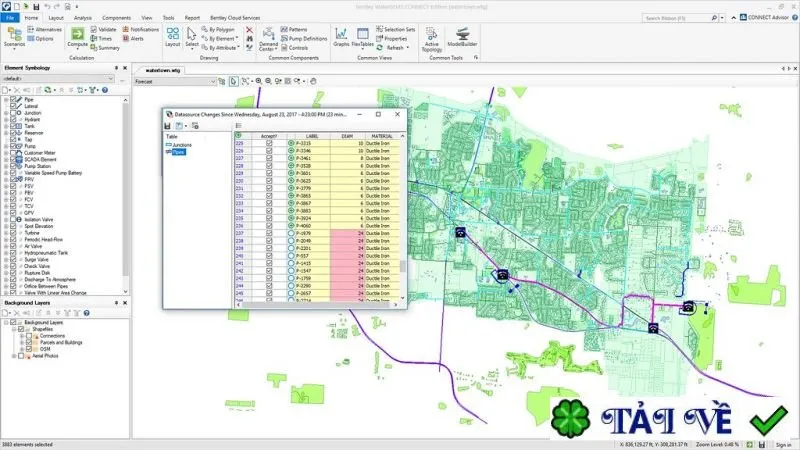Select the pan hand tool
The width and height of the screenshot is (800, 450).
point(313,81)
